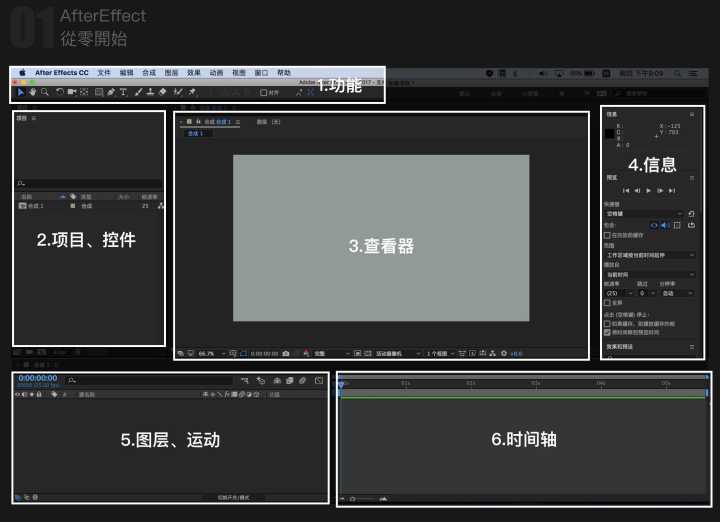This screenshot has height=522, width=720.
Task: Select the Selection arrow tool
Action: [21, 92]
